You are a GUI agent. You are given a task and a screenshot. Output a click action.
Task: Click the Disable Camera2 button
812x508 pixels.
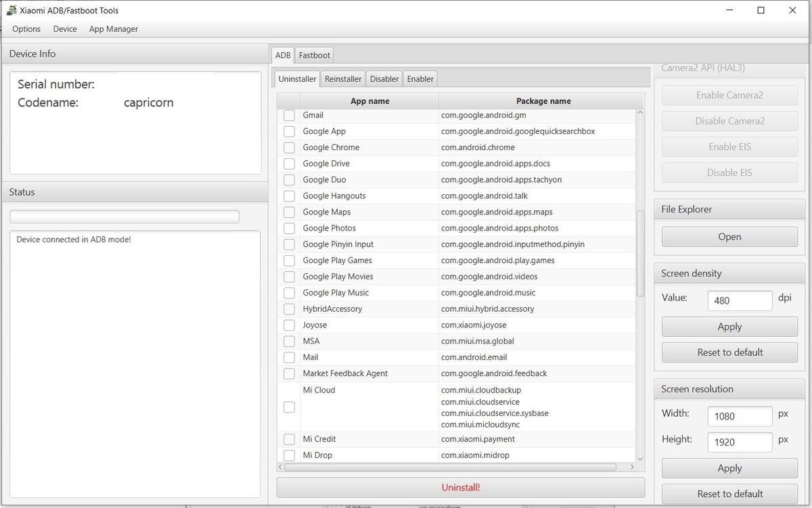click(x=729, y=121)
